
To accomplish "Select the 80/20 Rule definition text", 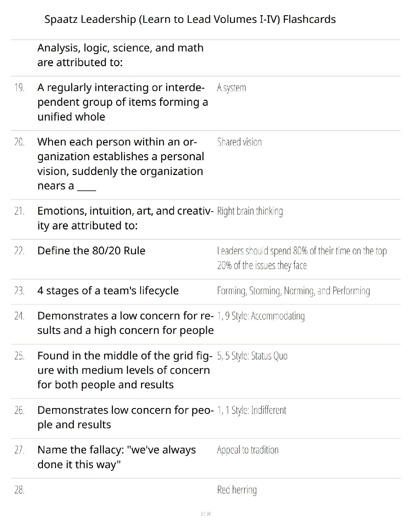I will [x=302, y=258].
